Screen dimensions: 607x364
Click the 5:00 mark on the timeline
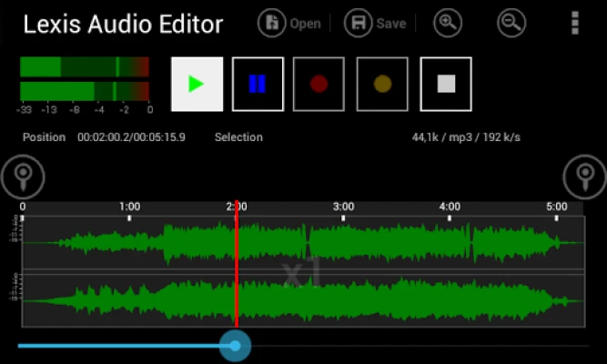coord(556,207)
